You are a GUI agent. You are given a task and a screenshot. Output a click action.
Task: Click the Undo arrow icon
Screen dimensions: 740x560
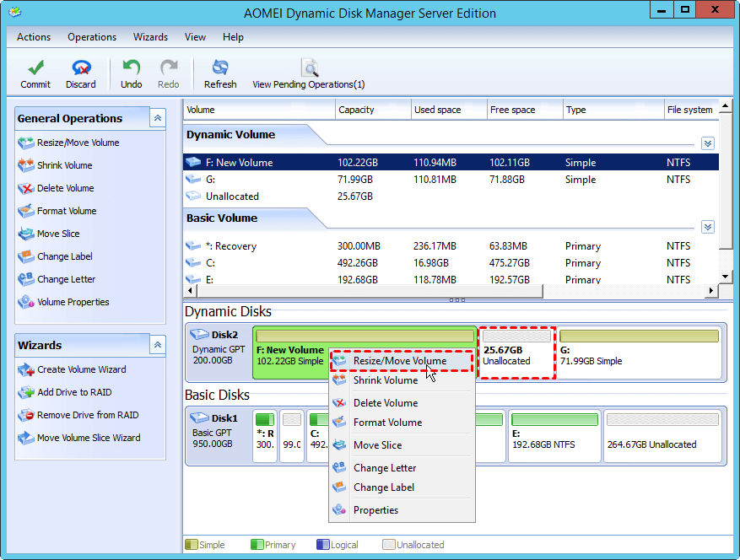point(131,68)
